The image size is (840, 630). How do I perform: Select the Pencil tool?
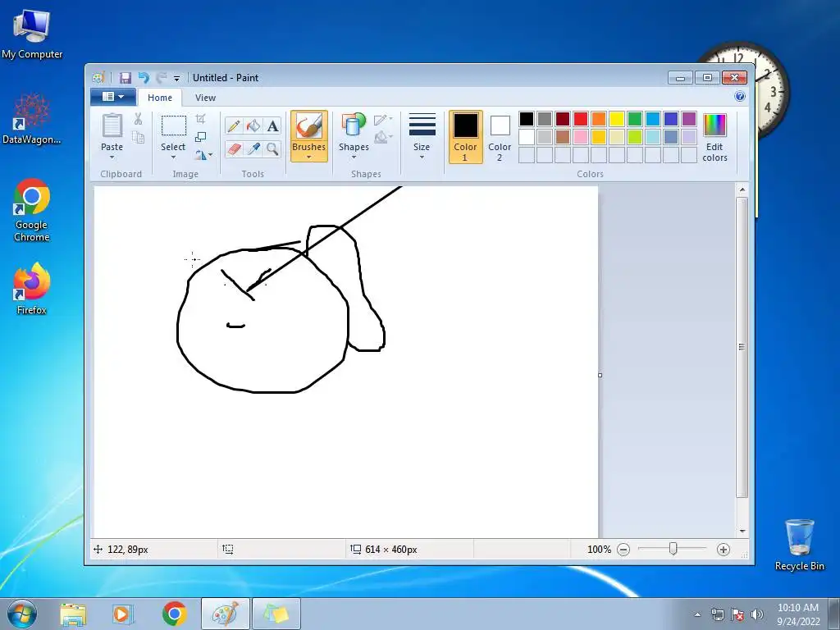(234, 126)
